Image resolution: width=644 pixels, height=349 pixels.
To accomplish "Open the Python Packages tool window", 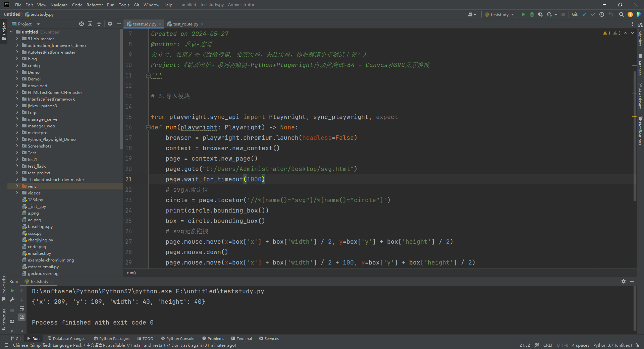I will click(112, 338).
